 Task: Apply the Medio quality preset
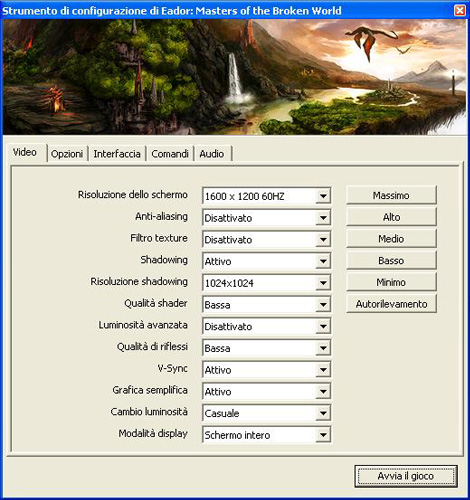[x=391, y=238]
